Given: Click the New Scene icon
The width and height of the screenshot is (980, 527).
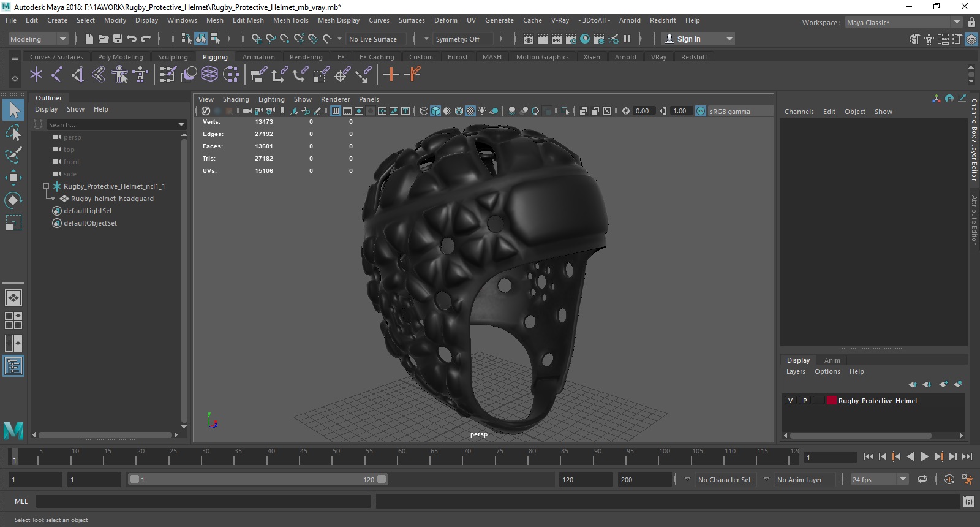Looking at the screenshot, I should click(89, 39).
